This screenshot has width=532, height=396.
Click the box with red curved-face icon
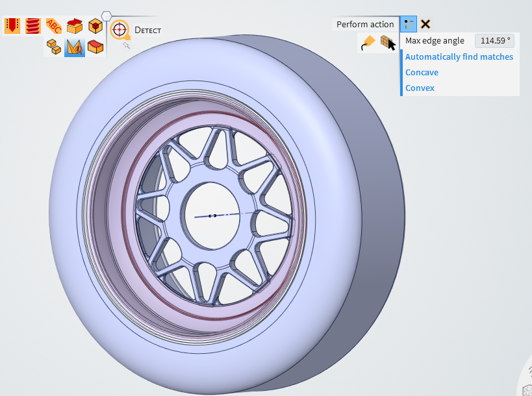(x=95, y=47)
